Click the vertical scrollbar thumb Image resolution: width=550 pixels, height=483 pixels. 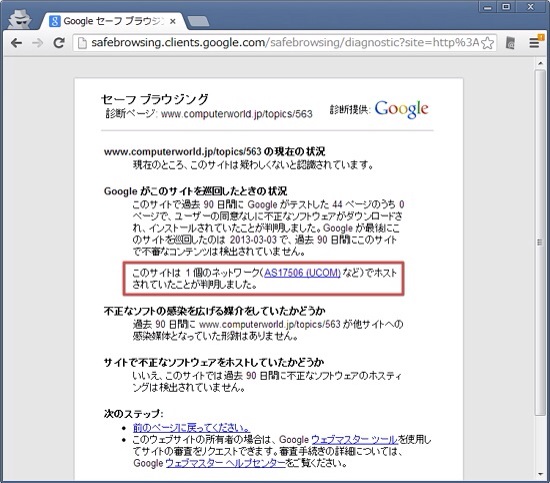(x=540, y=242)
